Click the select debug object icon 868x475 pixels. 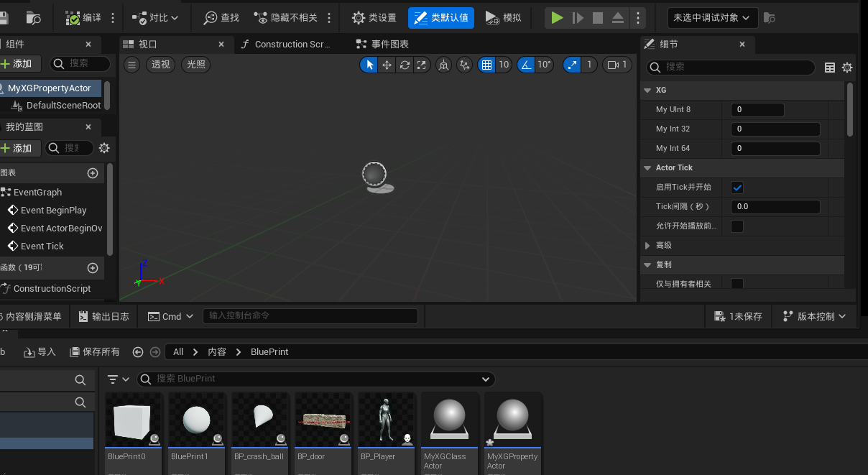[770, 18]
